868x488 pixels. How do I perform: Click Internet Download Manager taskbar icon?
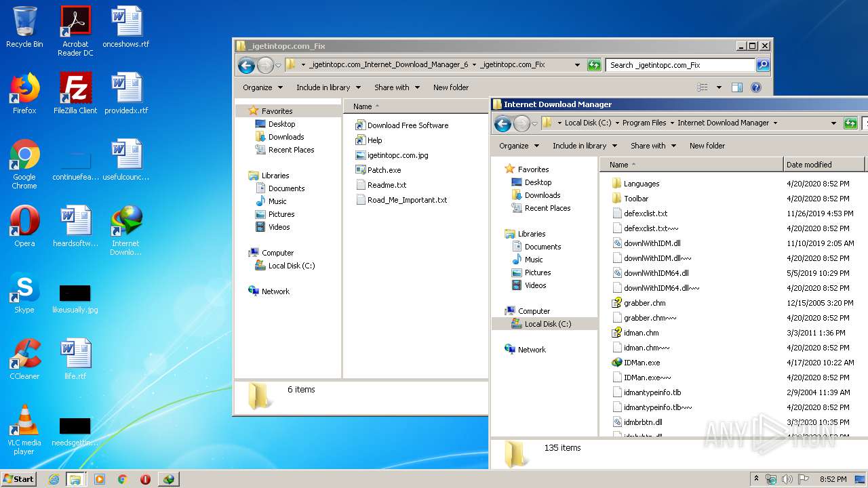[168, 479]
